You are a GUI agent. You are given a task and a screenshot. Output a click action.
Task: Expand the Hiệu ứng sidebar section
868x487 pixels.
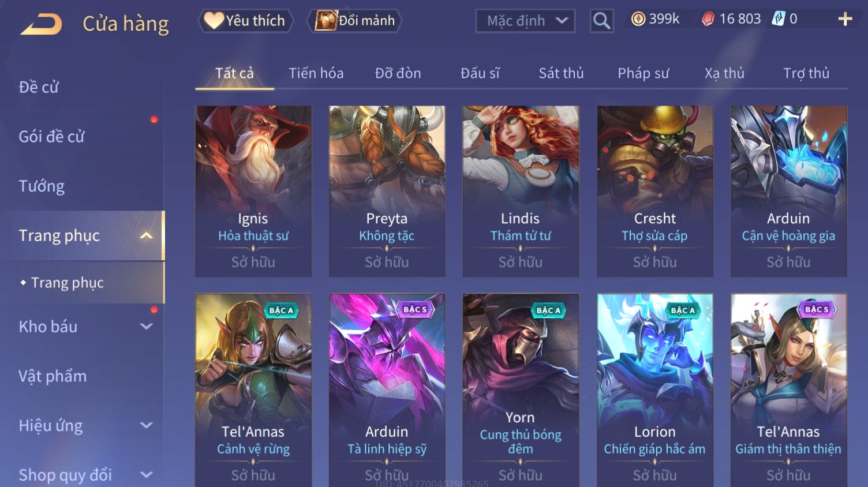click(147, 426)
